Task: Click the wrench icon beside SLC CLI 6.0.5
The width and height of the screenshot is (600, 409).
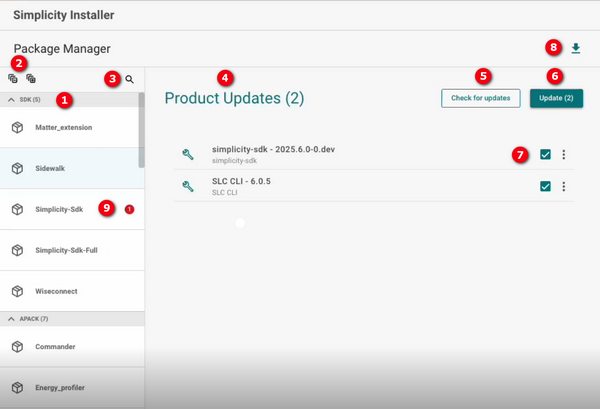Action: (x=188, y=186)
